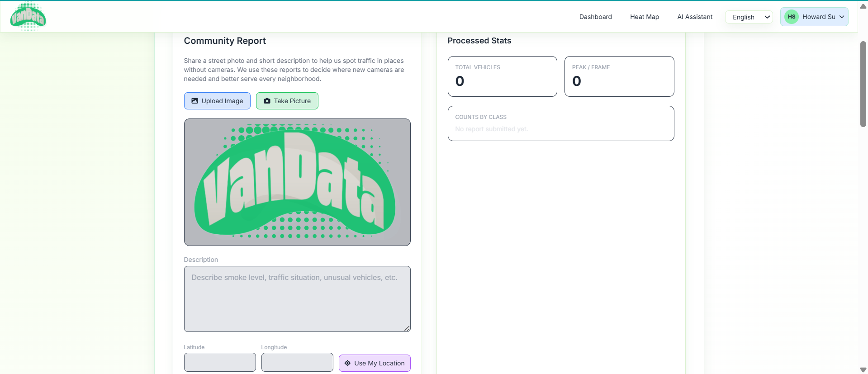Click the description box resize handle
This screenshot has width=868, height=374.
click(x=407, y=329)
